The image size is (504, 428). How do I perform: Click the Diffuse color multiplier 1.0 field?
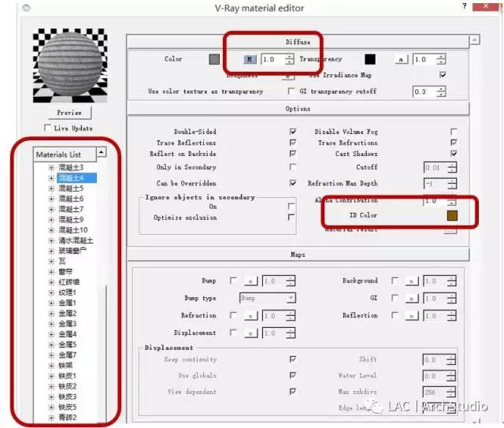273,60
